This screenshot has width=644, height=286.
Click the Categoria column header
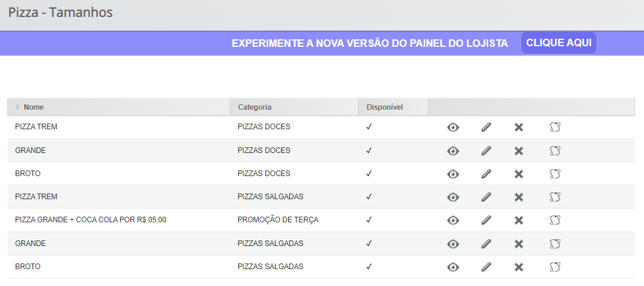pyautogui.click(x=254, y=107)
